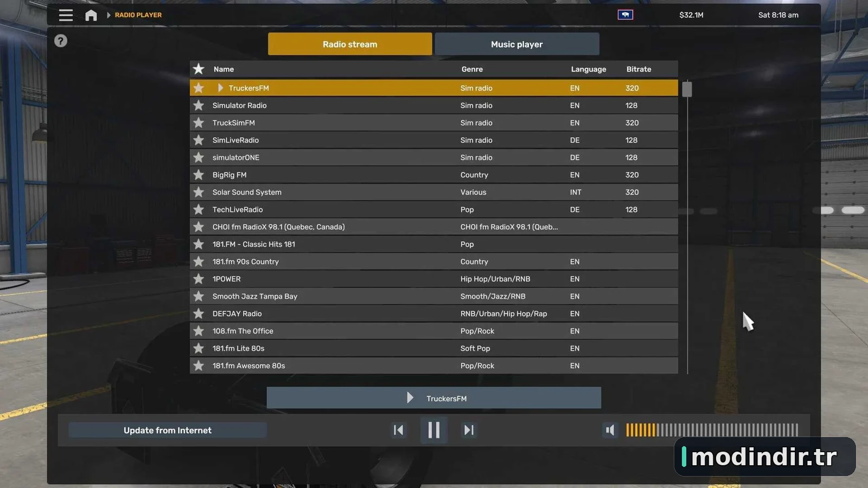Favorite 181.fm Awesome 80s star
The height and width of the screenshot is (488, 868).
tap(199, 365)
